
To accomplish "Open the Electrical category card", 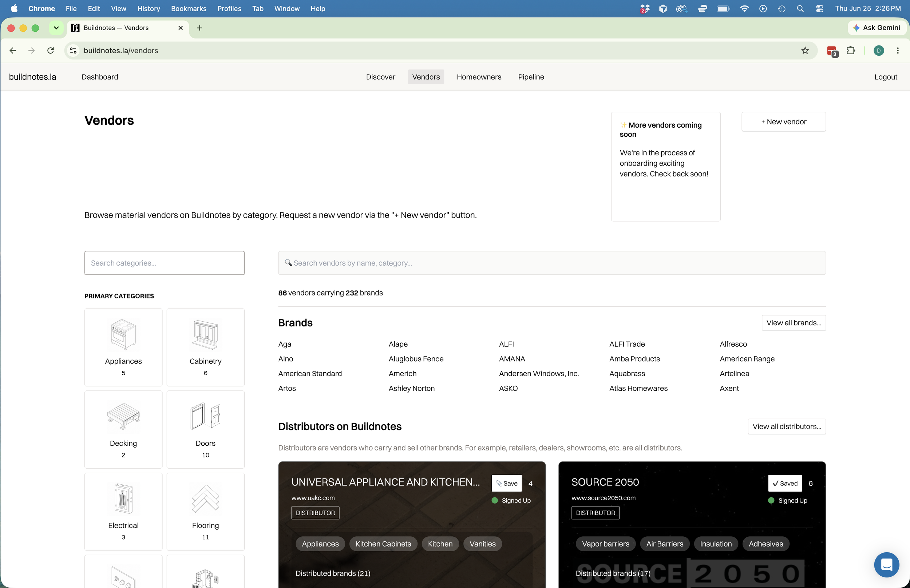I will (123, 511).
